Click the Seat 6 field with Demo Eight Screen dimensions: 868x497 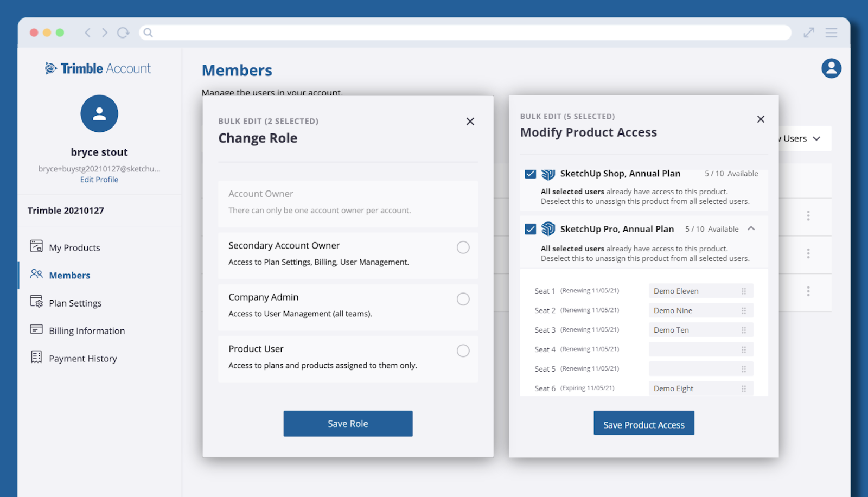click(x=701, y=389)
